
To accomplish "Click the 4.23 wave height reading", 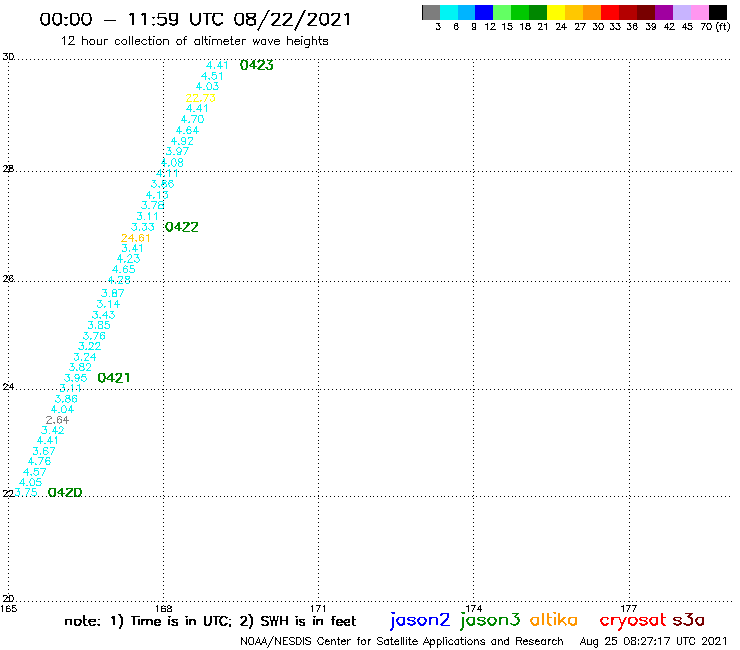I will [x=128, y=259].
